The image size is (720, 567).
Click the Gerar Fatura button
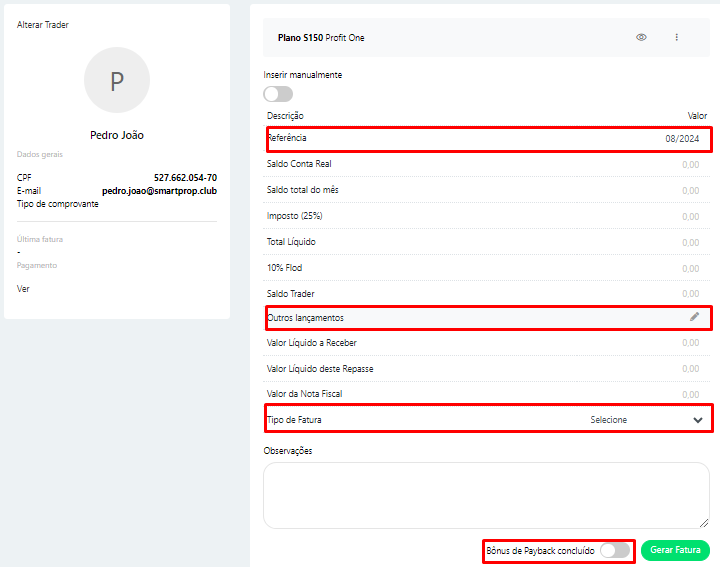pos(675,550)
